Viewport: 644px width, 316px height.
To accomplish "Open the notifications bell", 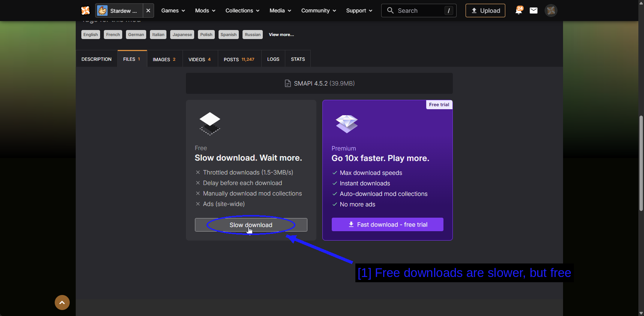I will coord(519,11).
